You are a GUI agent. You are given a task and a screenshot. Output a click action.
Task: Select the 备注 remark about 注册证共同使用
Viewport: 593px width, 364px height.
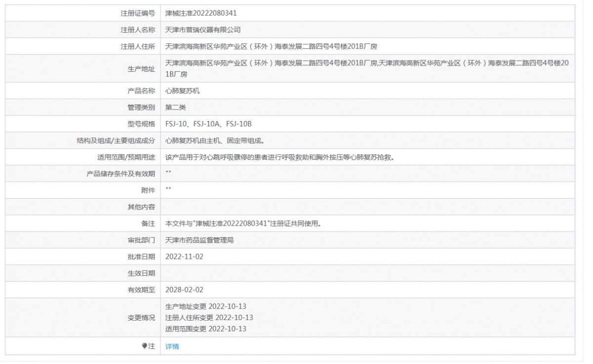coord(244,224)
